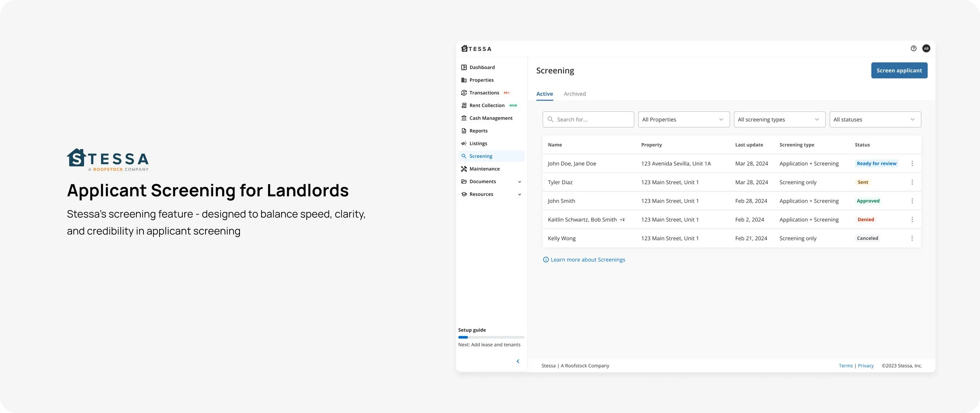Click the Name column header
980x413 pixels.
tap(555, 145)
